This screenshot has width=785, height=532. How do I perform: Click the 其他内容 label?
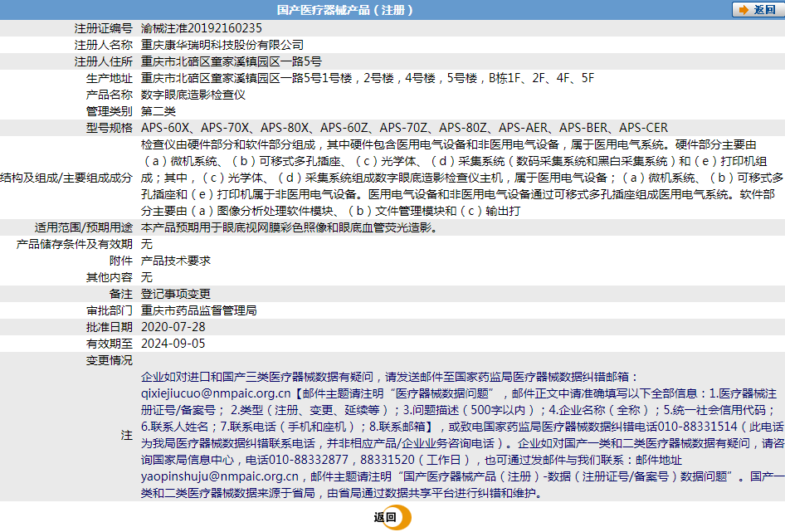[110, 277]
